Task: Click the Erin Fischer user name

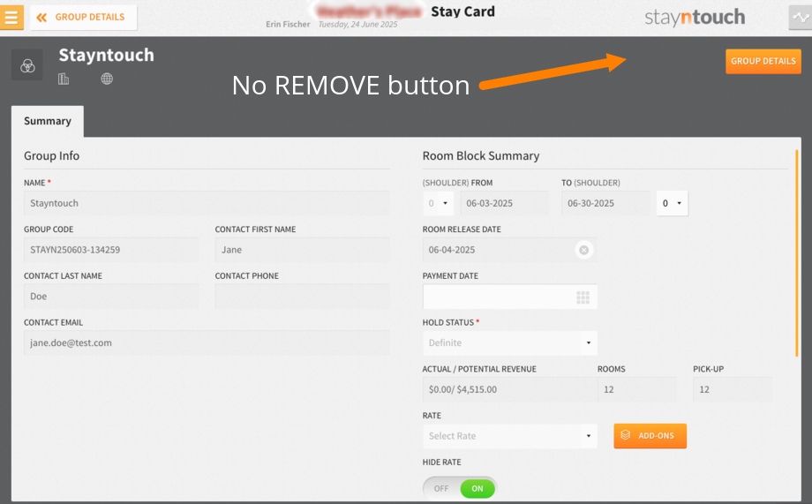Action: (x=288, y=25)
